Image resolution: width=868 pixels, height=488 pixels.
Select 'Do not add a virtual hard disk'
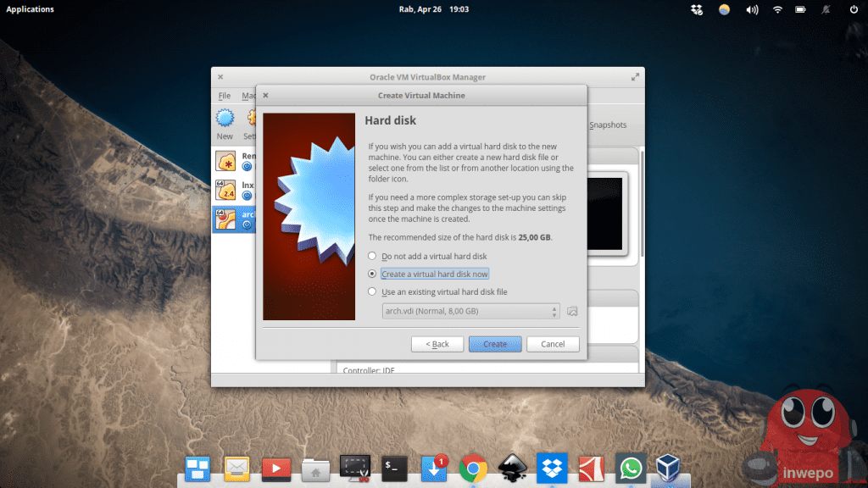[x=371, y=257]
